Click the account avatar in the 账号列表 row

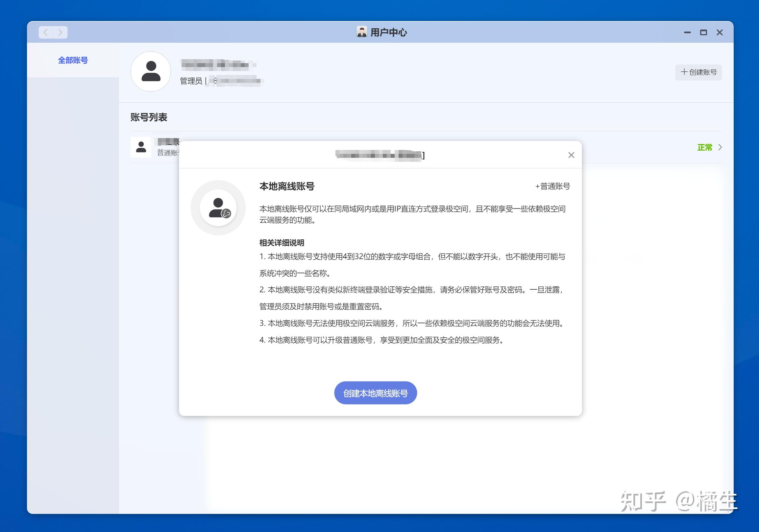click(140, 147)
